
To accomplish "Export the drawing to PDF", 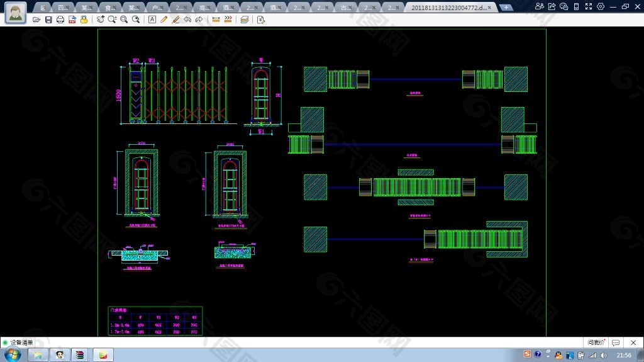I will click(72, 20).
